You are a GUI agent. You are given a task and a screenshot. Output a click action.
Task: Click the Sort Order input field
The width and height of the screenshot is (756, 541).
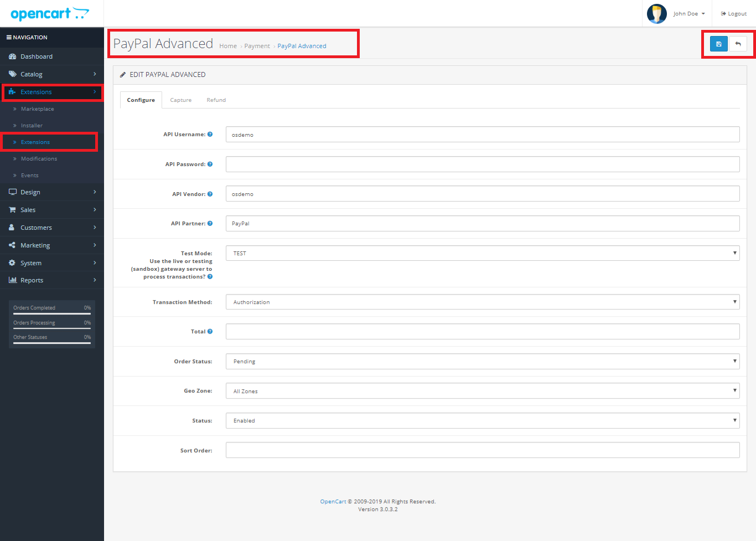coord(483,450)
